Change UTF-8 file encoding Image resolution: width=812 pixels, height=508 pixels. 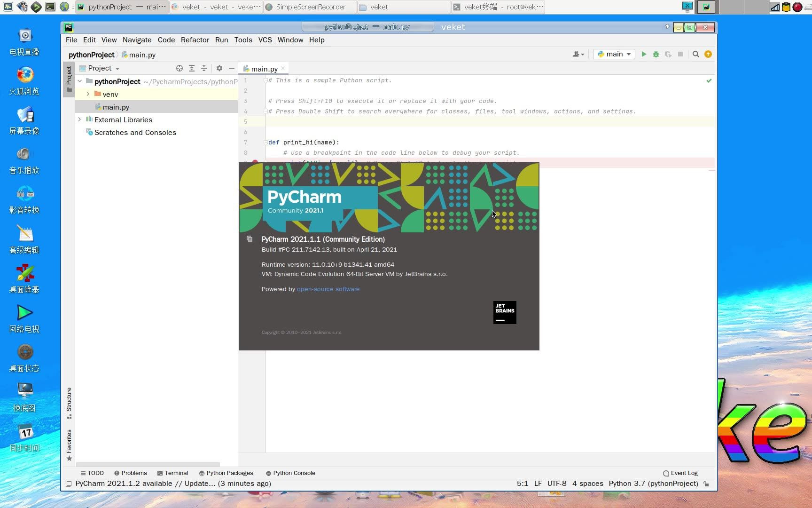click(557, 484)
